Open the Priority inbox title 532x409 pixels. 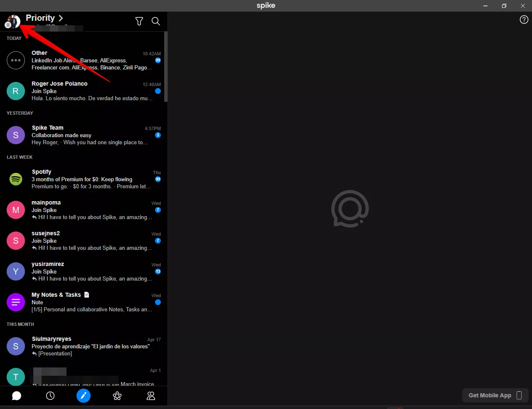pyautogui.click(x=40, y=18)
